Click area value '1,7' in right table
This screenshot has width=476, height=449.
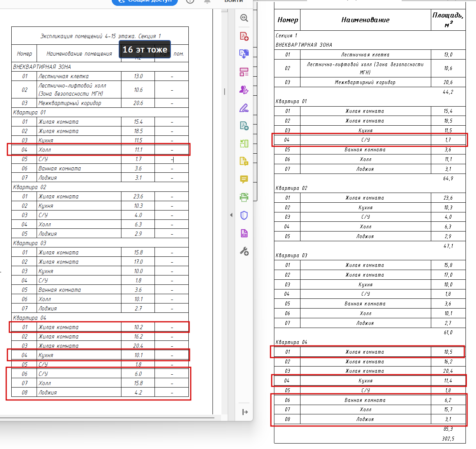pos(448,140)
